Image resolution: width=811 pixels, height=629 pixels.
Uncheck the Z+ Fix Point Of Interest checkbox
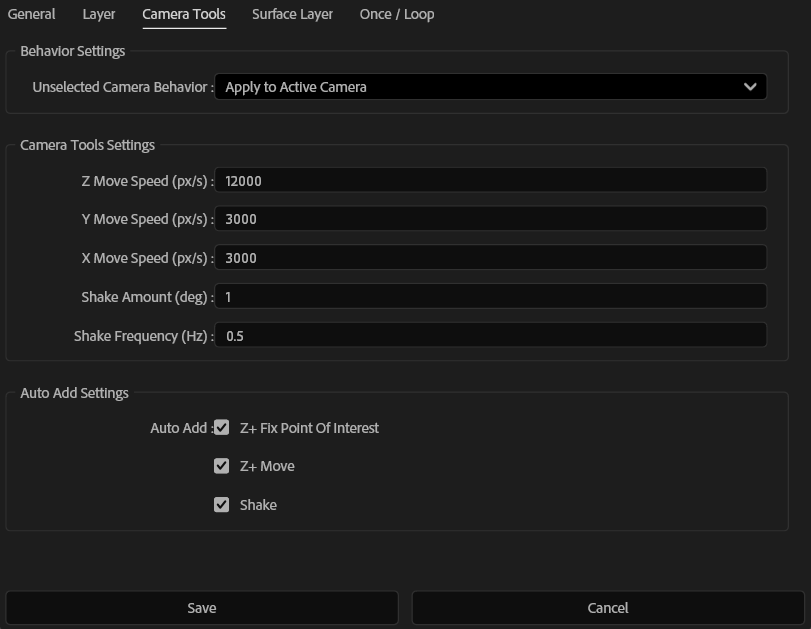tap(220, 427)
